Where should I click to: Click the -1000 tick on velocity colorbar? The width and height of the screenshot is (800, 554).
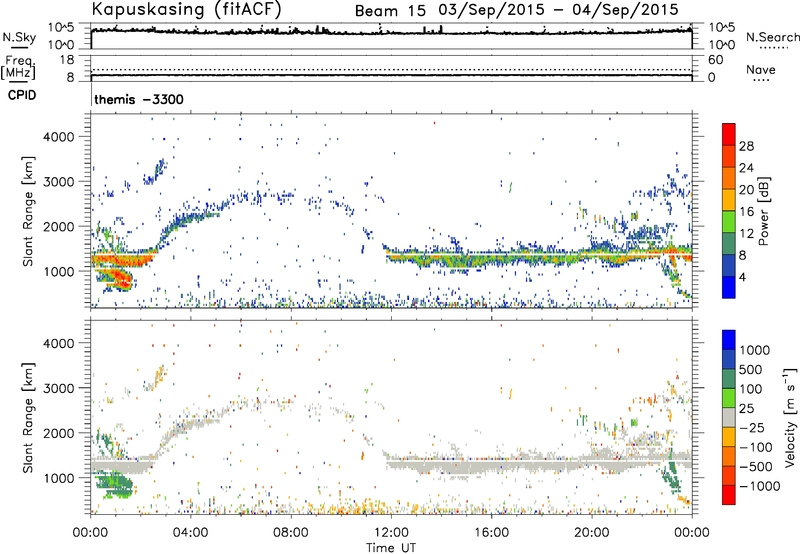pyautogui.click(x=759, y=486)
